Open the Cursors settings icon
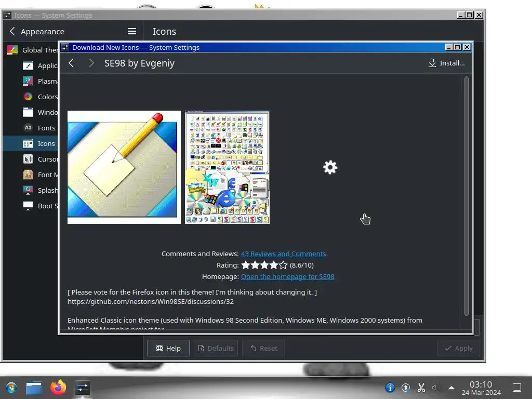 coord(28,159)
